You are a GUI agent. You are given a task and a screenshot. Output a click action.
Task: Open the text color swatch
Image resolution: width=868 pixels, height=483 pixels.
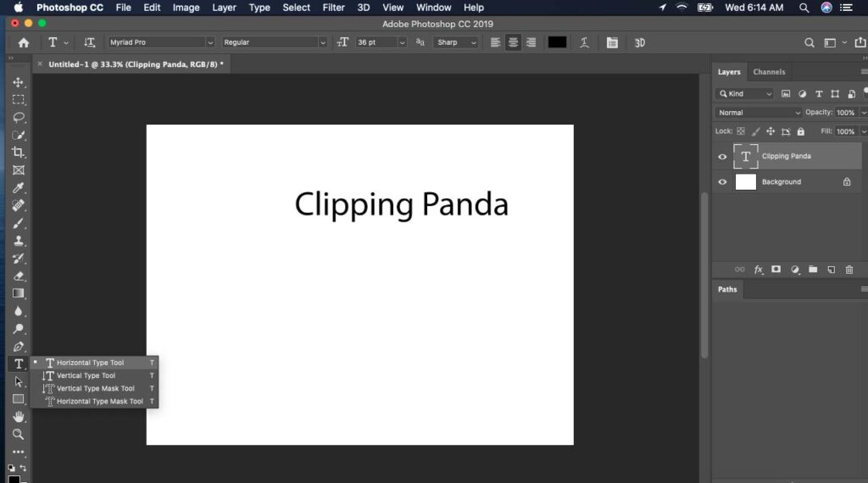(x=557, y=42)
